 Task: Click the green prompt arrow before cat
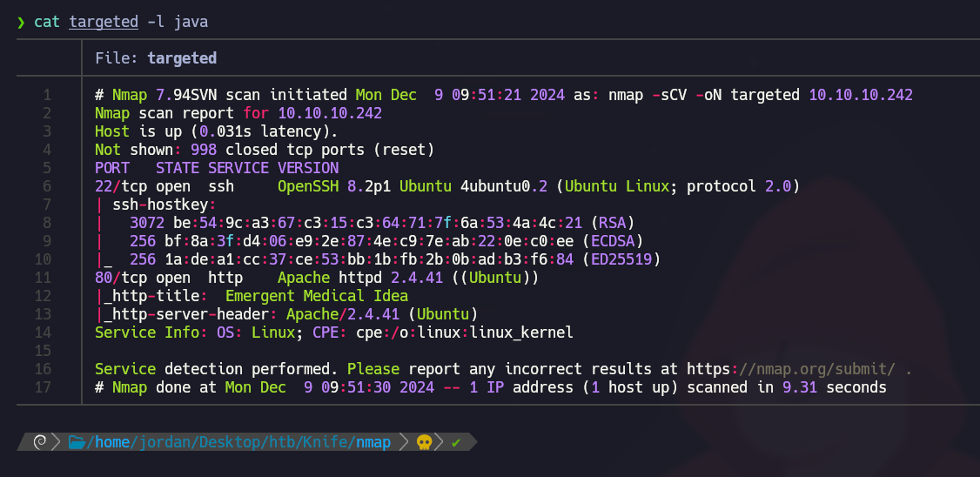[21, 23]
